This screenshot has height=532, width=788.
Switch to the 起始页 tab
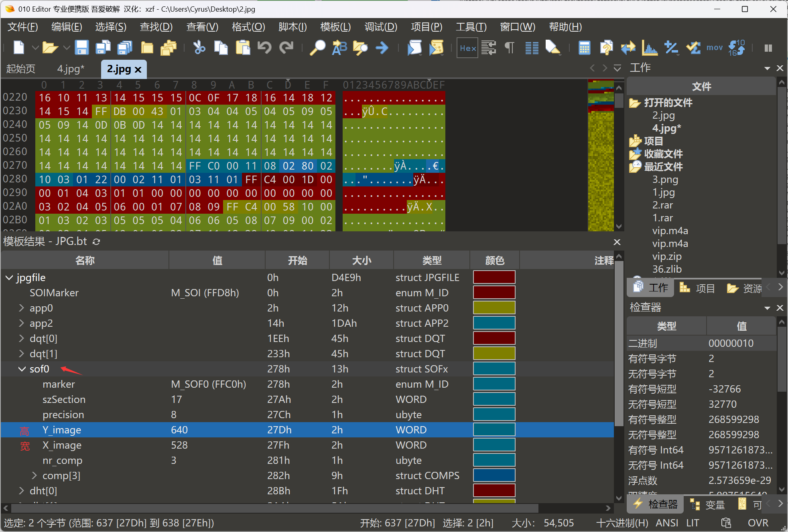tap(21, 69)
